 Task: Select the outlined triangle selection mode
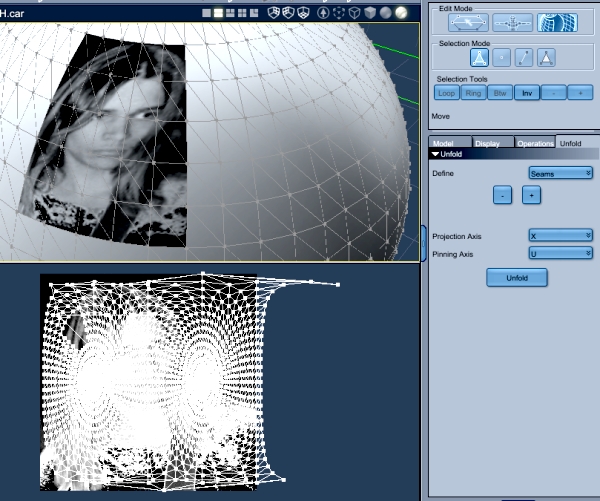[479, 58]
